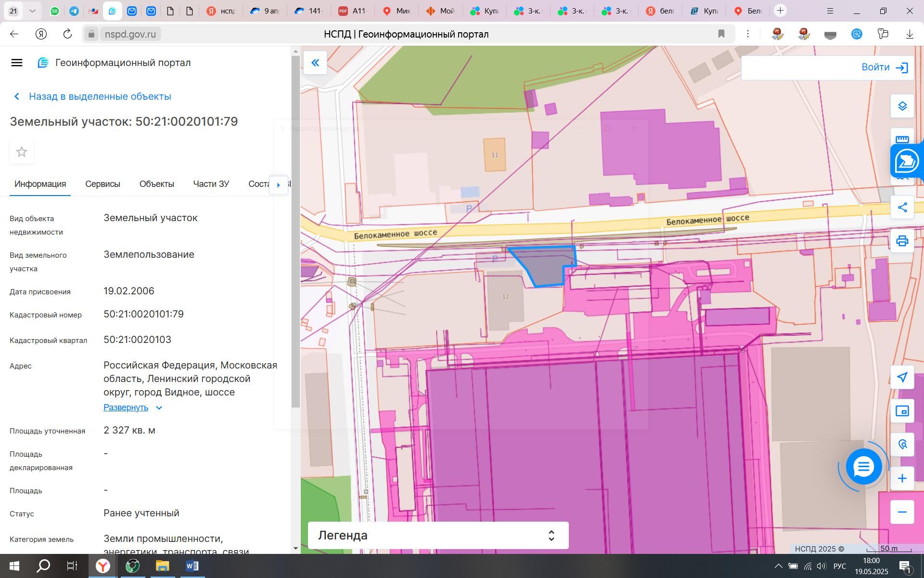Screen dimensions: 924x578
Task: Activate my location arrow icon
Action: pos(902,377)
